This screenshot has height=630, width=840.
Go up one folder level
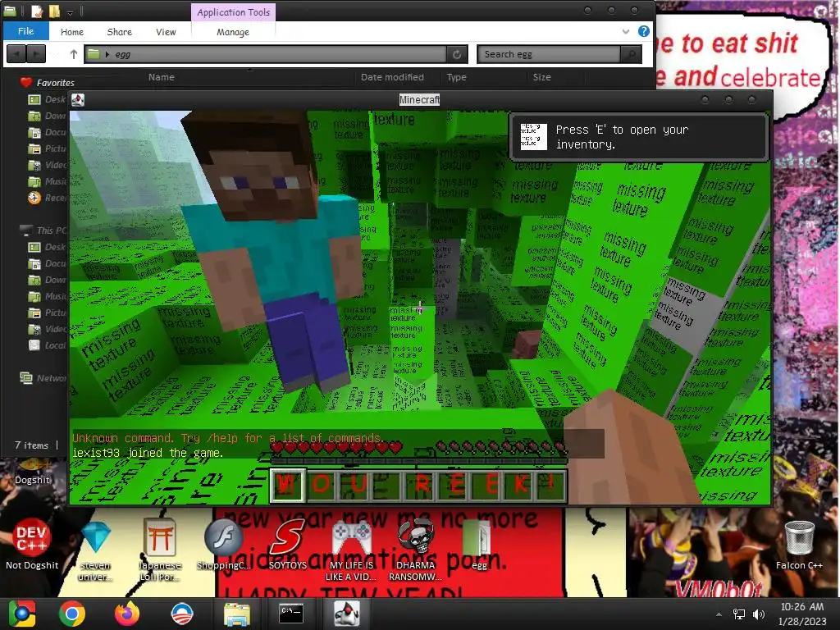click(73, 54)
